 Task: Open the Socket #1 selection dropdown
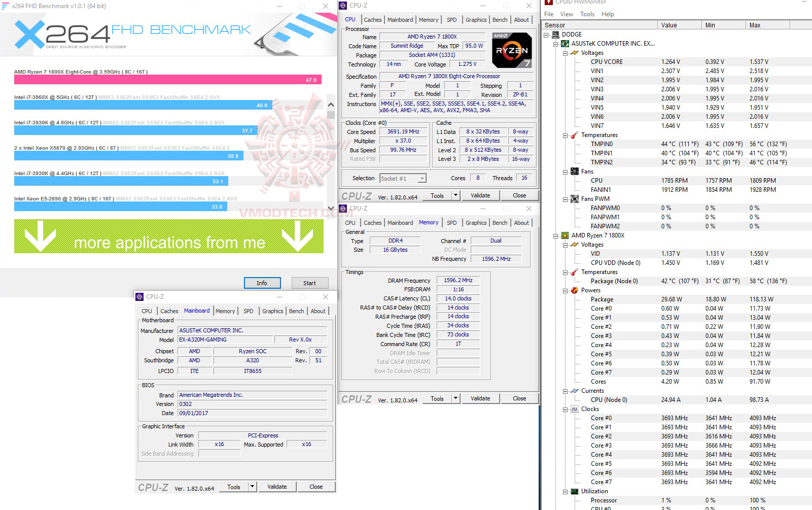422,178
